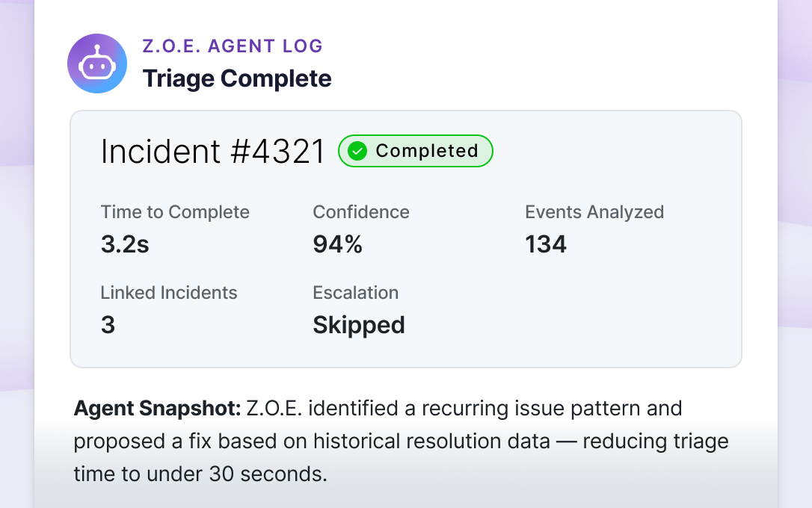Select the Skipped escalation value
The height and width of the screenshot is (508, 812).
click(x=359, y=325)
